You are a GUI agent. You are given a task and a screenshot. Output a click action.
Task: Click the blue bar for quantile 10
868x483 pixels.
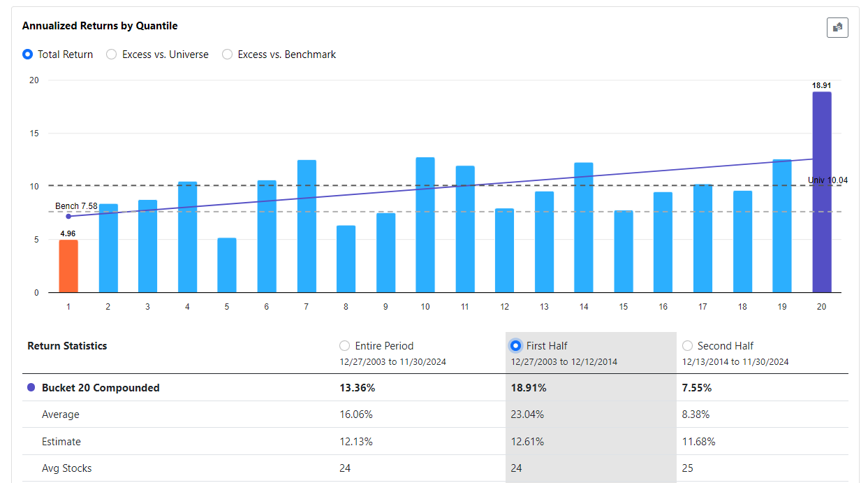pos(425,225)
